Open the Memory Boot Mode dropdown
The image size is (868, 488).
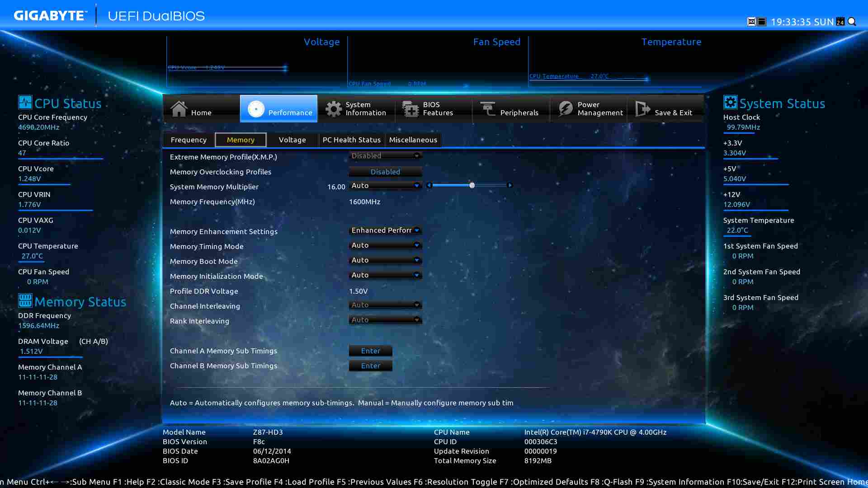(x=385, y=260)
